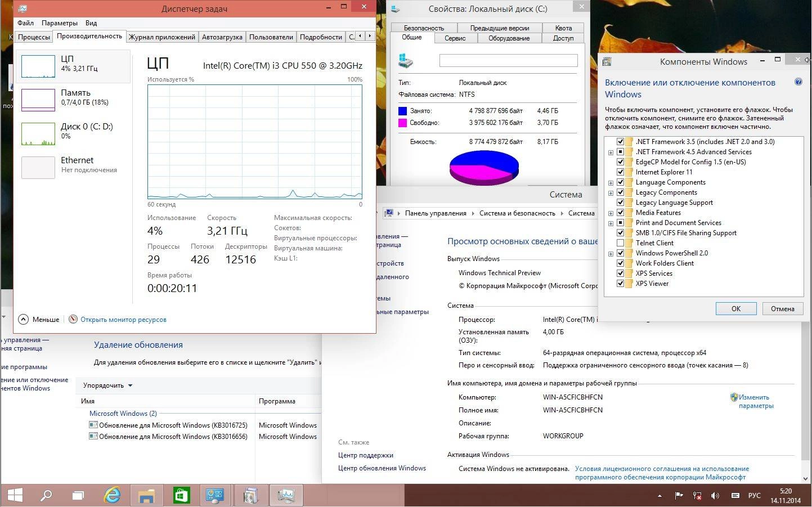Image resolution: width=812 pixels, height=507 pixels.
Task: Uncheck Windows PowerShell 2.0 checkbox
Action: [x=620, y=253]
